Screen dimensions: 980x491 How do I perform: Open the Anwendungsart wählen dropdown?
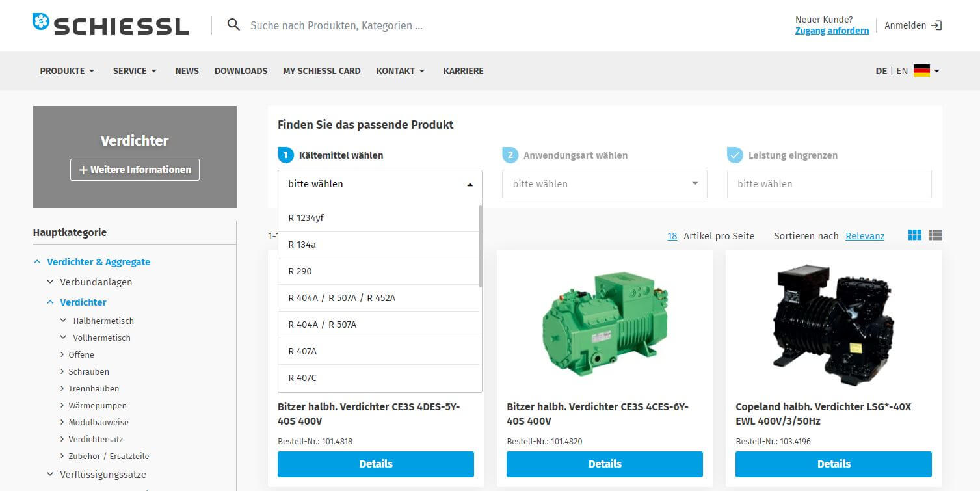pos(604,184)
